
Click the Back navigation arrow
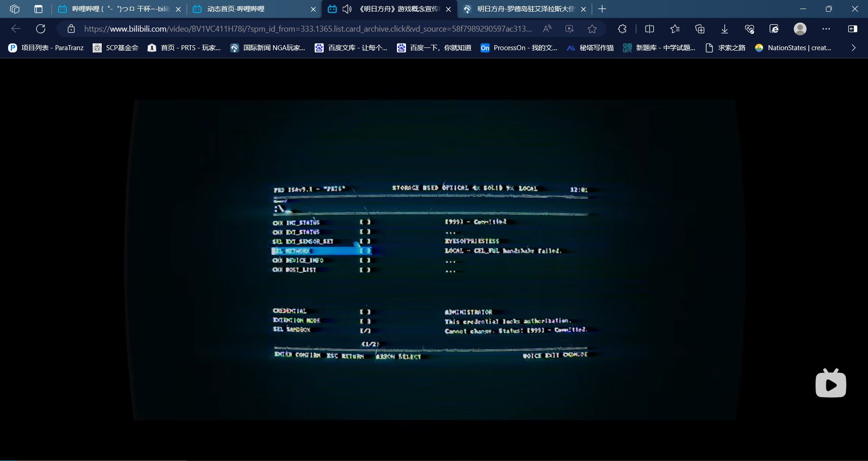click(16, 29)
